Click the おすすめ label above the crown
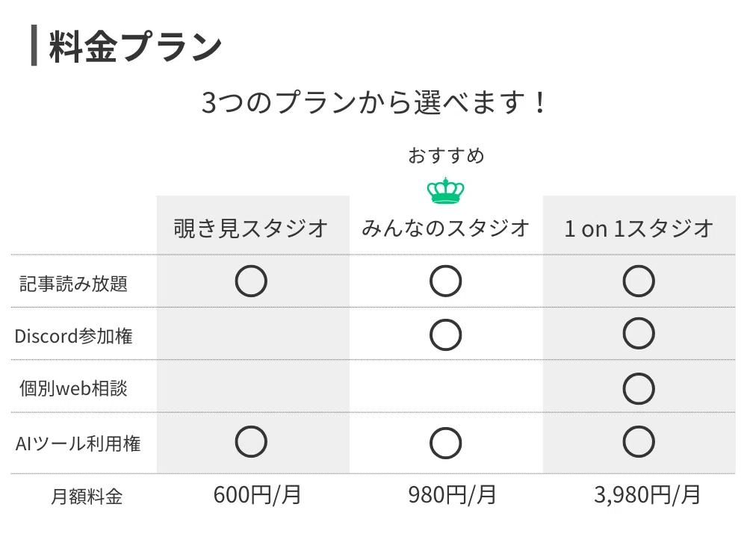 tap(446, 156)
